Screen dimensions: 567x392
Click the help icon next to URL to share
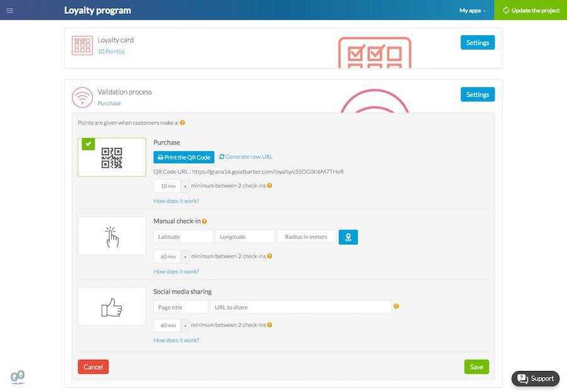[396, 307]
